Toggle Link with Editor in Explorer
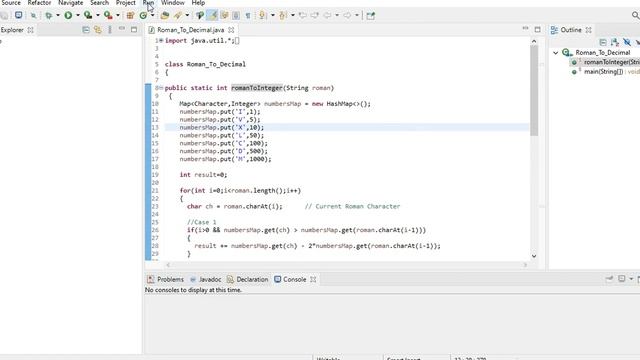 [98, 30]
